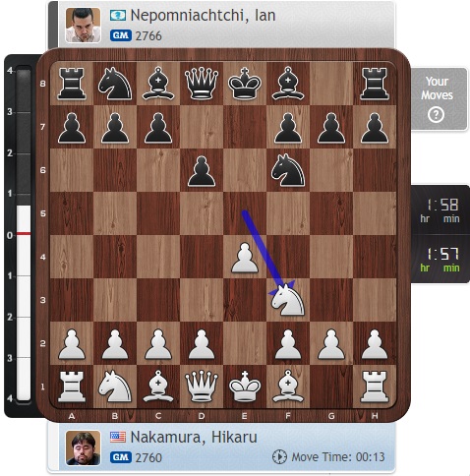Screen dimensions: 470x476
Task: Click the white knight on f3
Action: [288, 300]
